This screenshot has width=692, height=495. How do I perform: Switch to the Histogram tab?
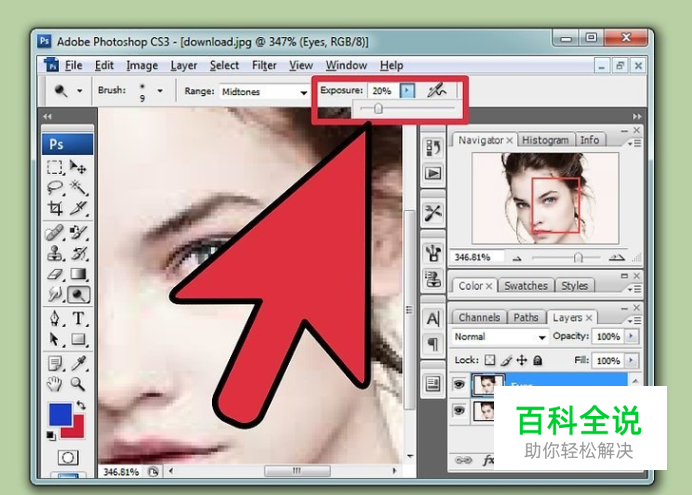click(x=545, y=140)
